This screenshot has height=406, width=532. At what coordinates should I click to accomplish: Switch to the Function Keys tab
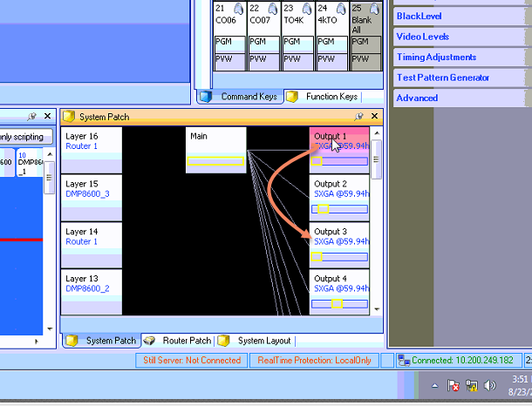click(330, 96)
